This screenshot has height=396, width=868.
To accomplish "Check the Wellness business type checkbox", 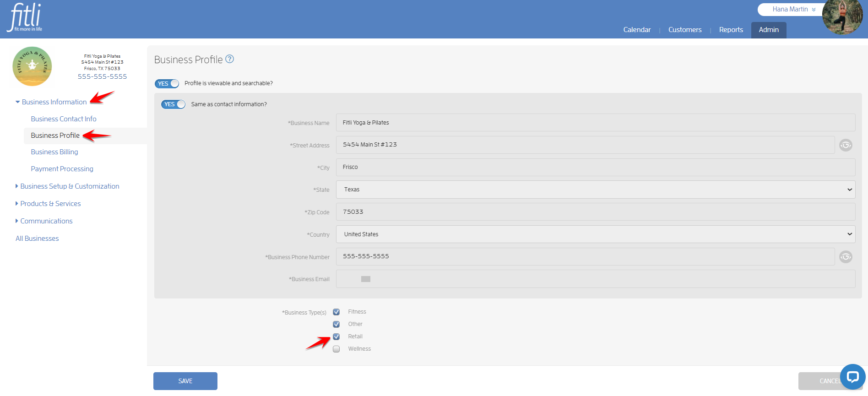I will pyautogui.click(x=336, y=349).
